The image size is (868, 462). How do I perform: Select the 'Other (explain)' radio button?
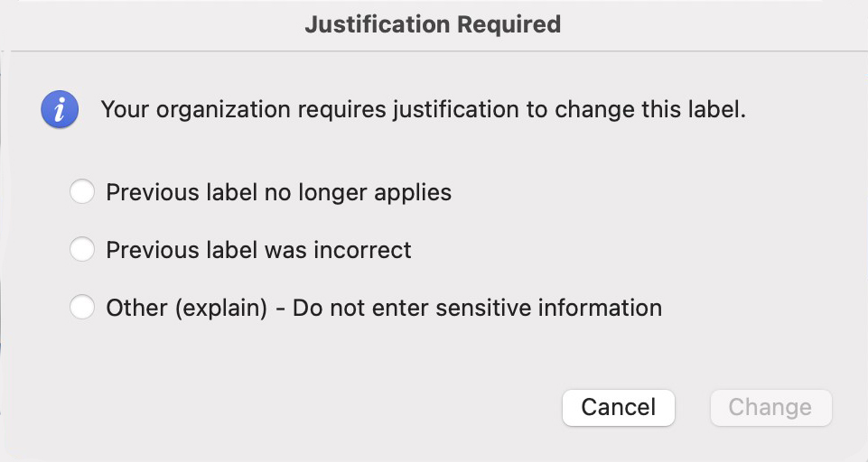click(x=82, y=308)
